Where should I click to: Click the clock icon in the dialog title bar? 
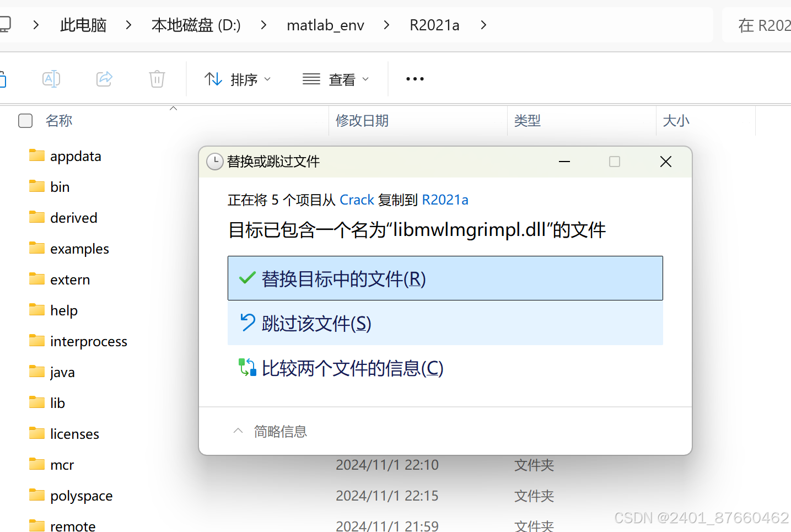215,162
